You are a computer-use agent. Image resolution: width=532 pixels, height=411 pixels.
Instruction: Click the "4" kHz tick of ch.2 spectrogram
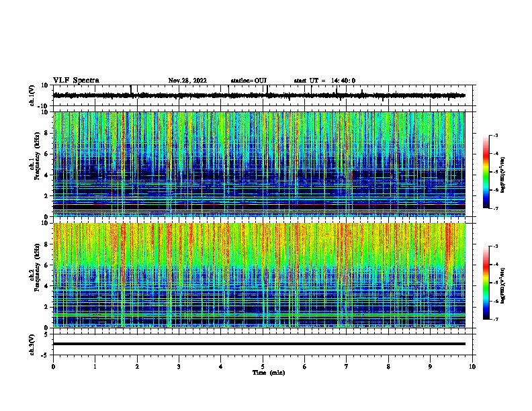tap(47, 286)
